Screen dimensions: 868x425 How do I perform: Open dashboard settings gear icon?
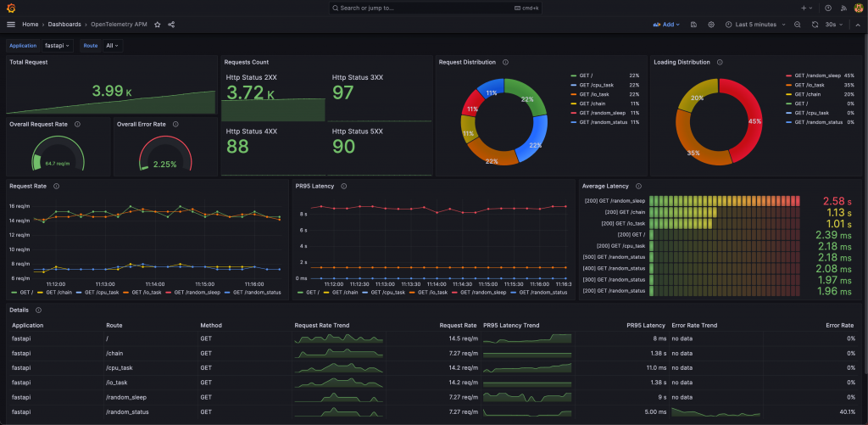711,25
